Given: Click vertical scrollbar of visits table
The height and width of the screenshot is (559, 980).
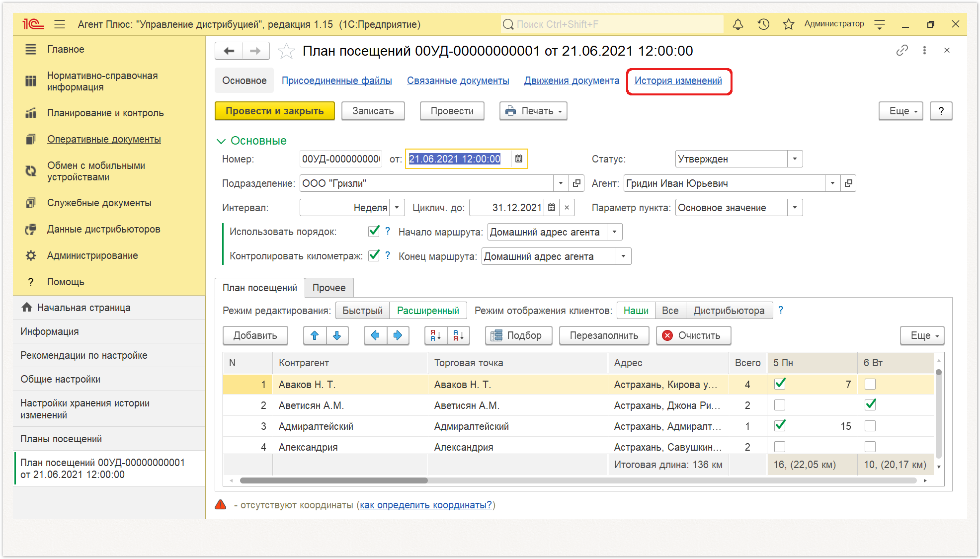Looking at the screenshot, I should [938, 412].
